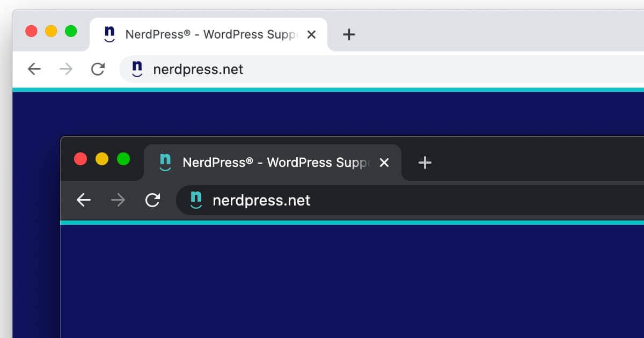Click NerdPress site icon in light address bar
The width and height of the screenshot is (644, 338).
coord(137,69)
